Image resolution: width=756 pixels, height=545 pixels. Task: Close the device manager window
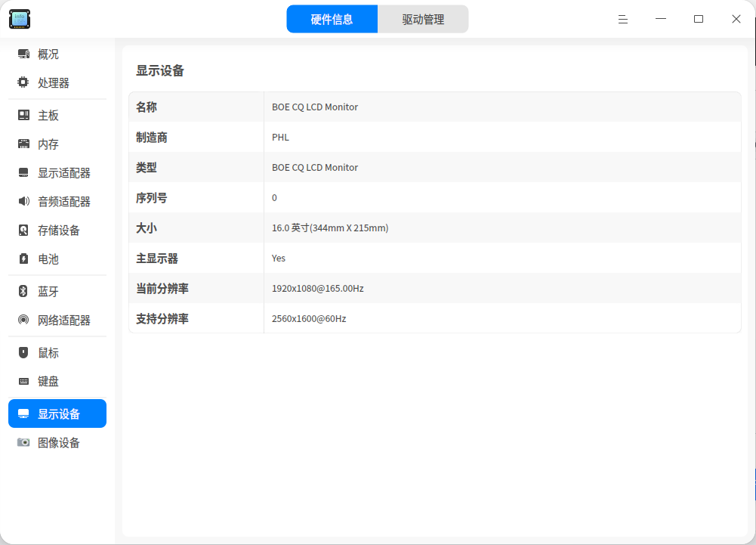(736, 20)
